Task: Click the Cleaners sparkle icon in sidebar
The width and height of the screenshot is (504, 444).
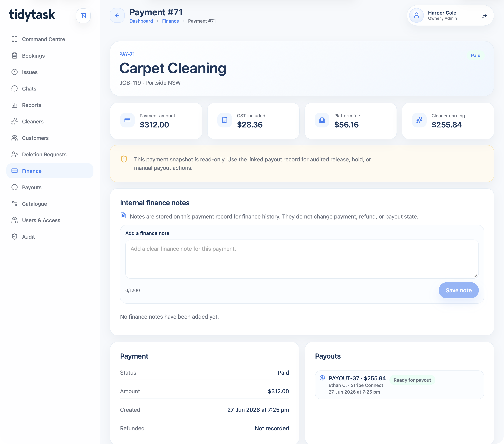Action: tap(15, 121)
